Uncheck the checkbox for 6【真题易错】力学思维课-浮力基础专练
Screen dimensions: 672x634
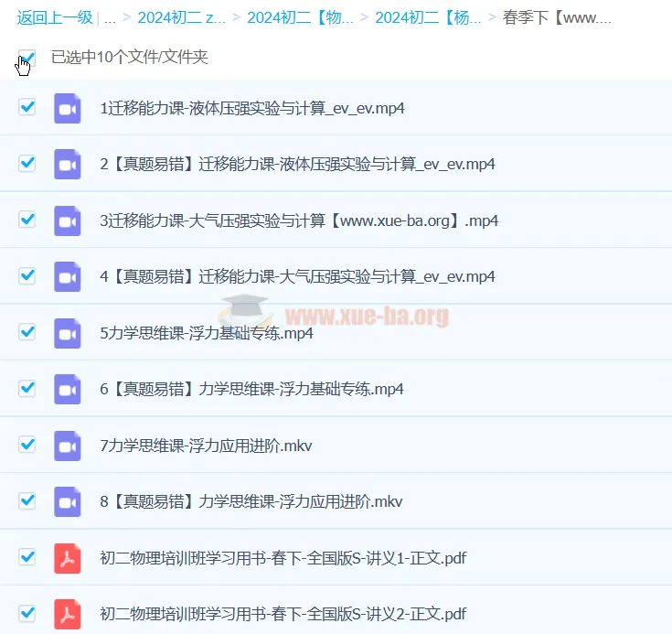click(27, 388)
